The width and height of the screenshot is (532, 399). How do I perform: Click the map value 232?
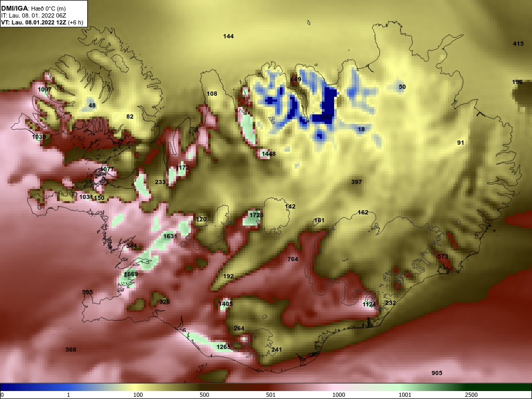click(x=390, y=303)
